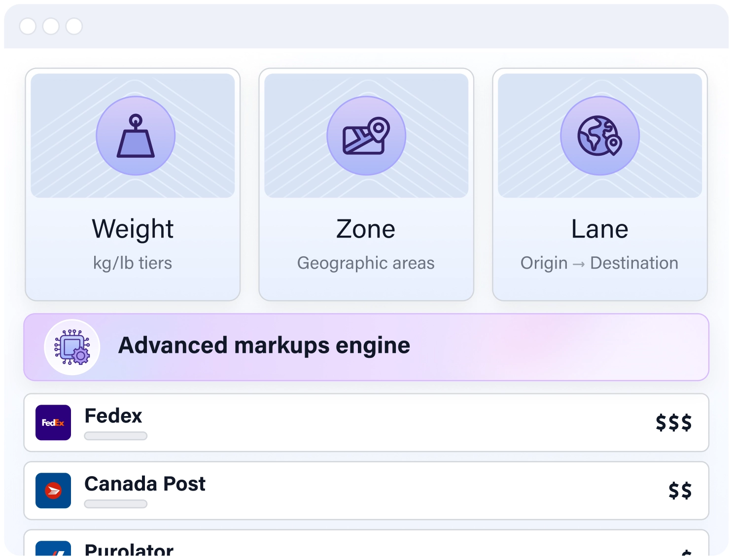The image size is (733, 560).
Task: Click the $$ price on the Canada Post row
Action: [x=680, y=490]
